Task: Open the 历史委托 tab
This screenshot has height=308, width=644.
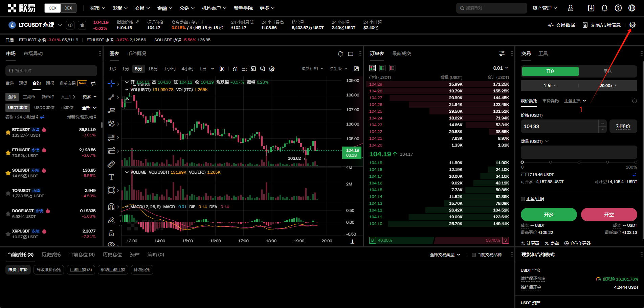Action: tap(51, 255)
